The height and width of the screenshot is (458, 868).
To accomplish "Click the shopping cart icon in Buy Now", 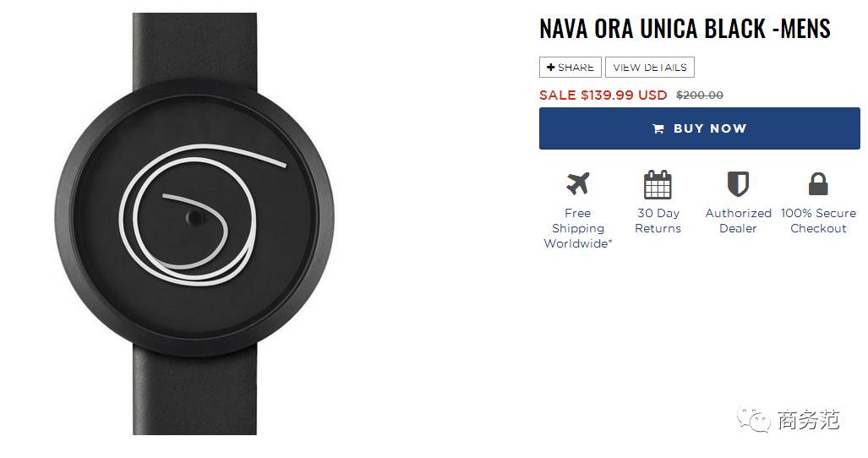I will coord(658,129).
